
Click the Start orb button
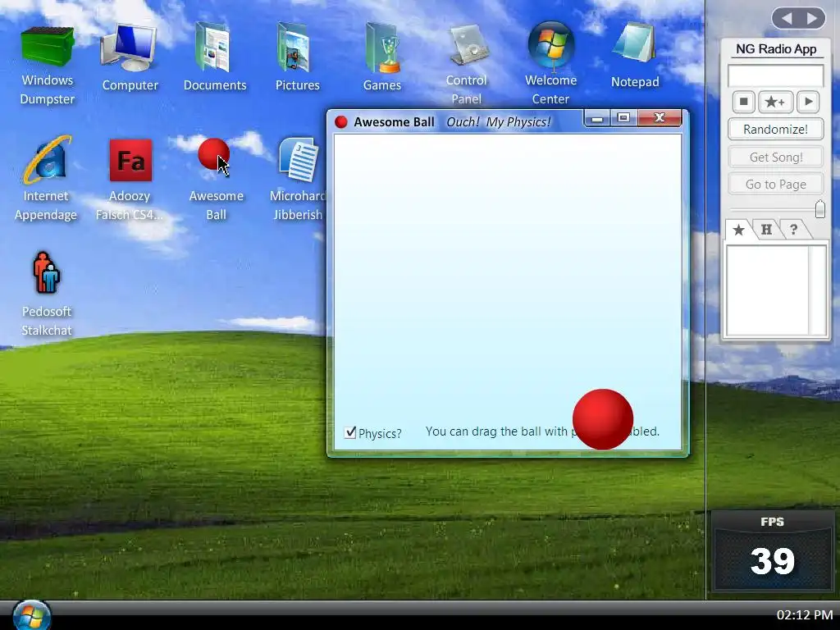(x=31, y=615)
